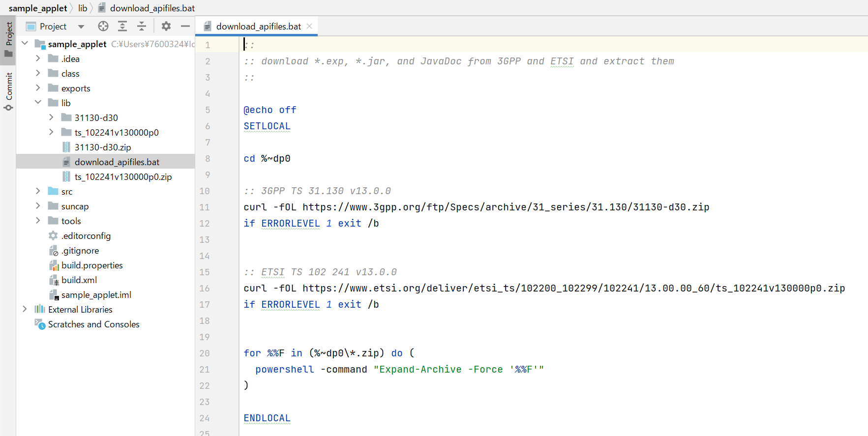The width and height of the screenshot is (868, 436).
Task: Open Project panel settings gear
Action: click(166, 26)
